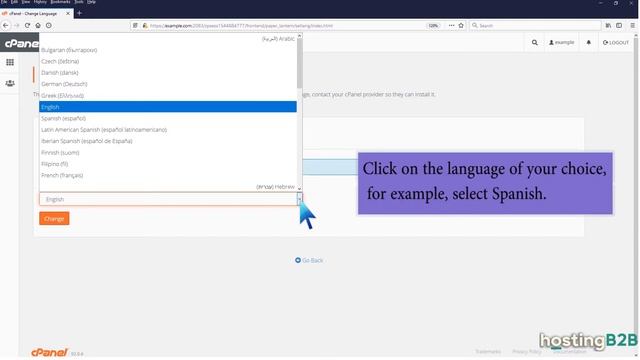The image size is (640, 360).
Task: Click the language list scrollbar thumb
Action: tap(300, 63)
